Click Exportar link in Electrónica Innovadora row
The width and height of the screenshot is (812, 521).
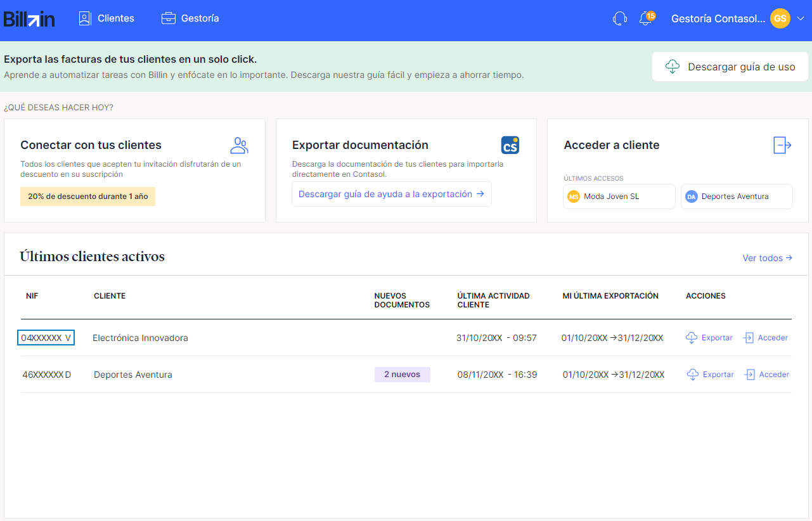click(717, 338)
